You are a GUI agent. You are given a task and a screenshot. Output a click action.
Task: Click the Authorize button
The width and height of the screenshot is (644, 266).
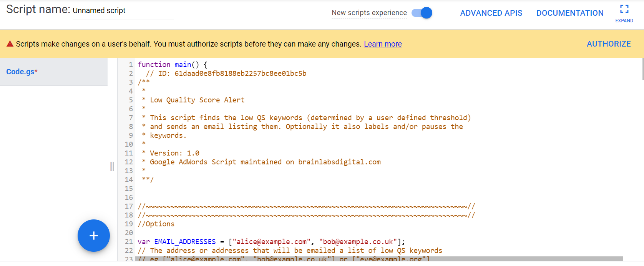pos(609,44)
